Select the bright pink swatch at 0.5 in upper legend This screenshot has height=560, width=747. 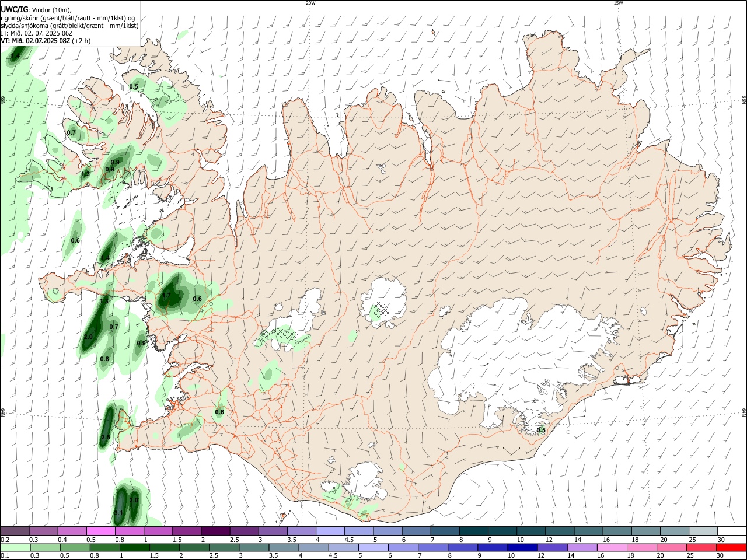(101, 531)
